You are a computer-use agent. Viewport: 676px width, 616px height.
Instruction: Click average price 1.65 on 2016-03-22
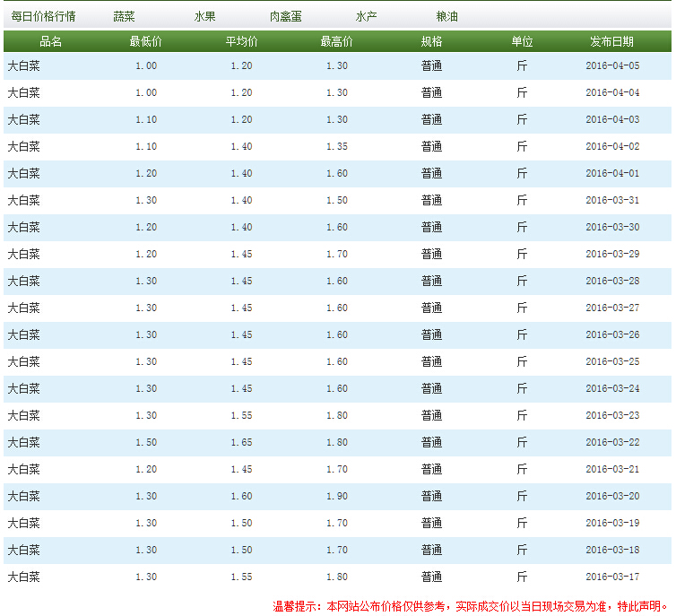tap(241, 442)
